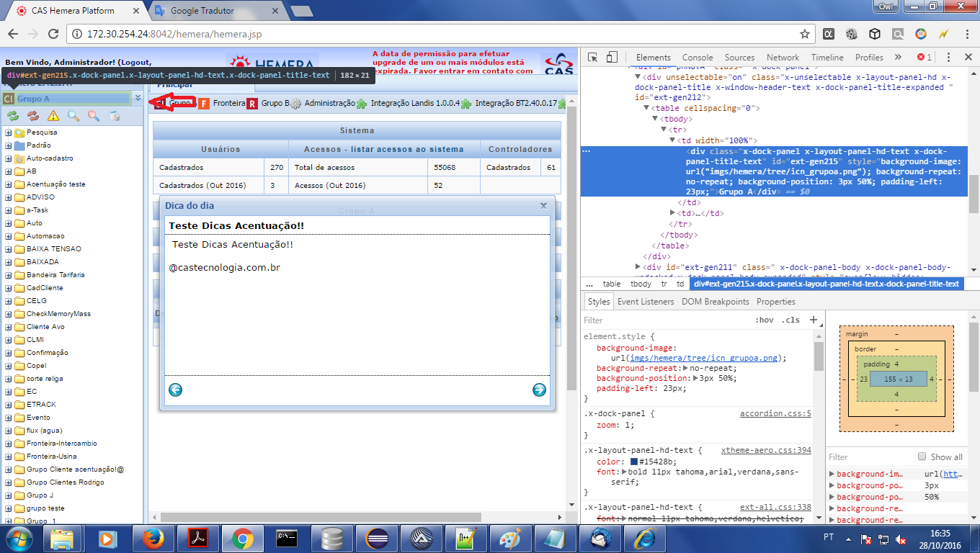Open Chrome main menu three dots

(966, 34)
